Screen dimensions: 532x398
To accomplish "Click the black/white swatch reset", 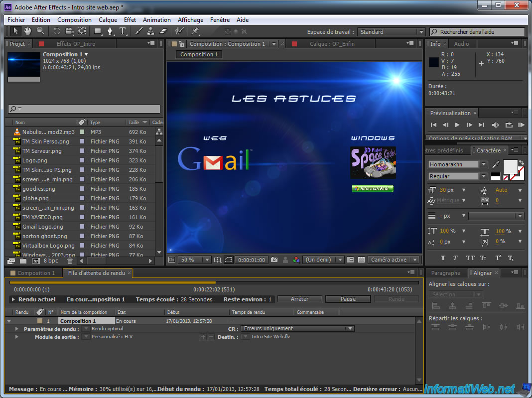I will tap(495, 176).
